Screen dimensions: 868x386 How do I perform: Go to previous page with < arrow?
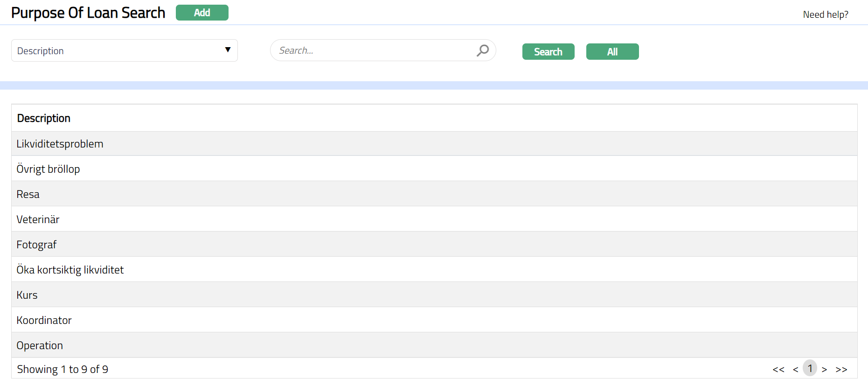point(795,369)
